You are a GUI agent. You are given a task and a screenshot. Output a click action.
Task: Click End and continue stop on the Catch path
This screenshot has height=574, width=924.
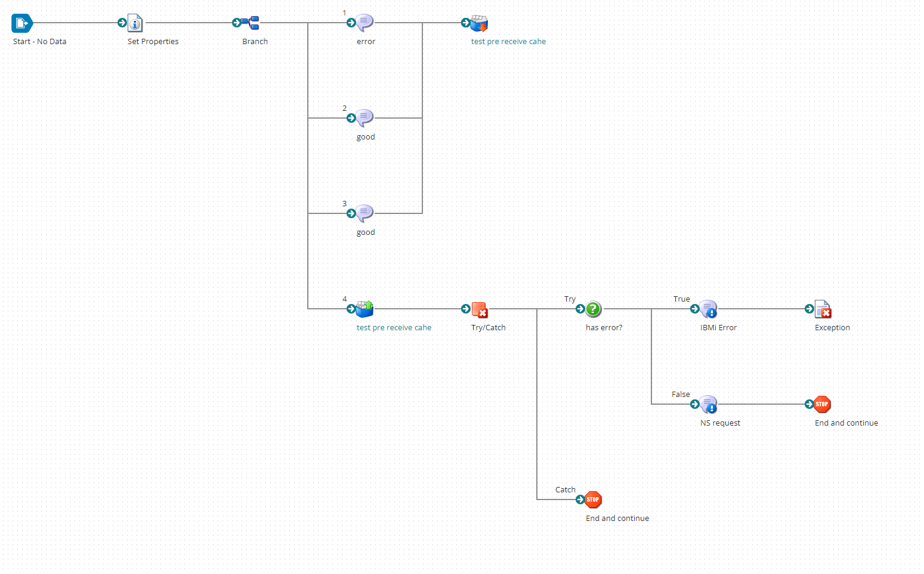[592, 499]
